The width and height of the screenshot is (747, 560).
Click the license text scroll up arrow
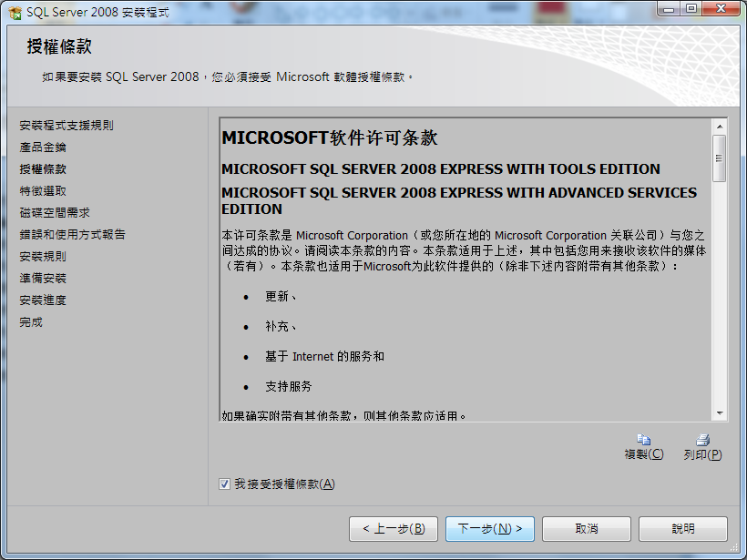720,127
